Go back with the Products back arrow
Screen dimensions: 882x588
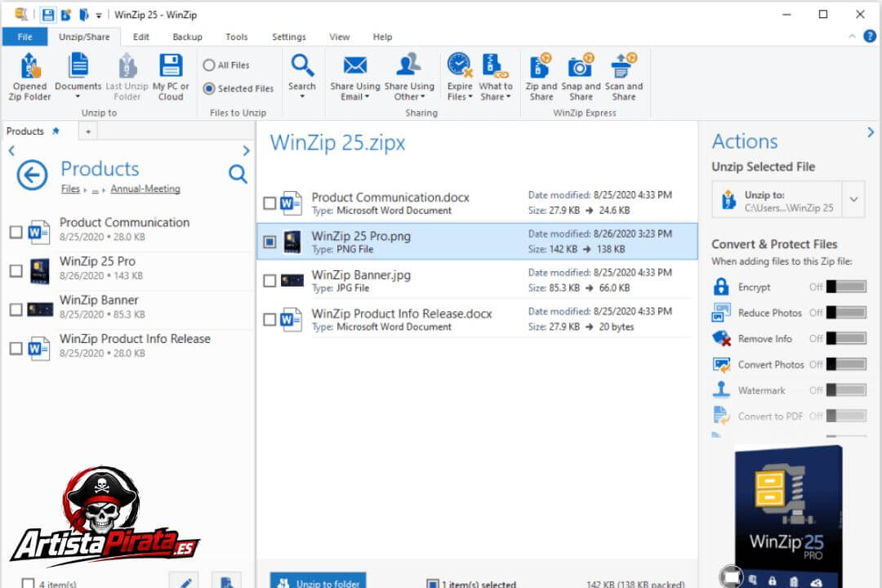point(32,175)
